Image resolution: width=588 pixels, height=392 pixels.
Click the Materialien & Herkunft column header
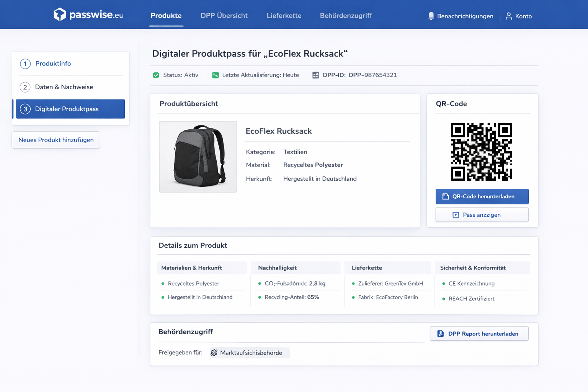[x=202, y=268]
